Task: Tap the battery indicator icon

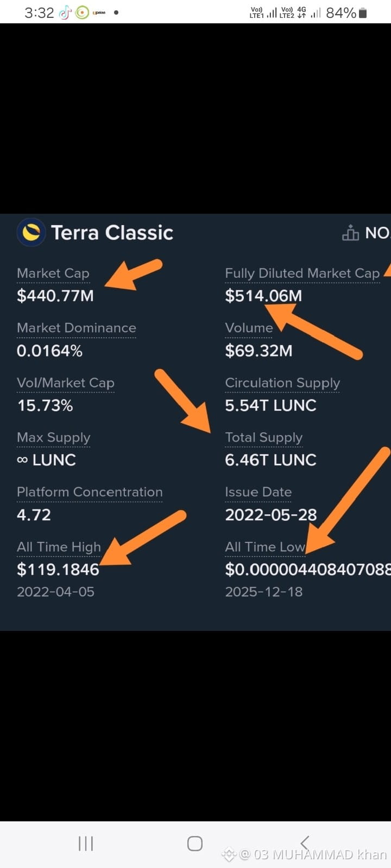Action: [363, 12]
